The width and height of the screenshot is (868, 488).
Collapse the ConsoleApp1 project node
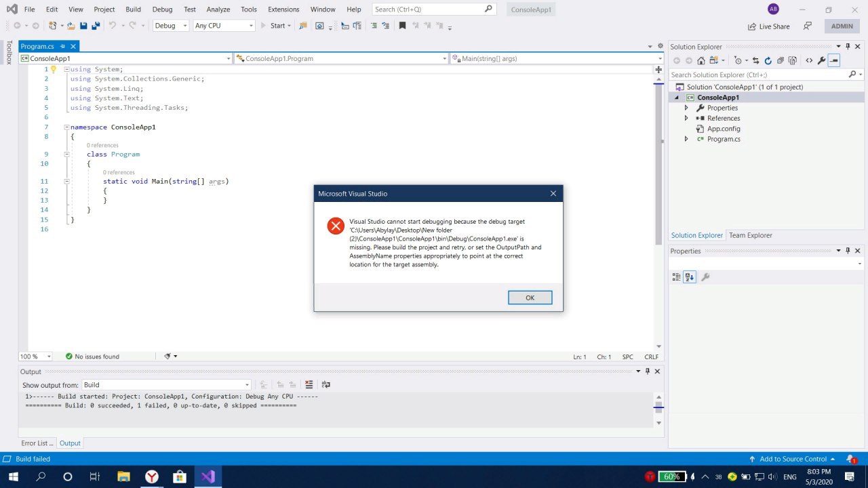point(676,98)
